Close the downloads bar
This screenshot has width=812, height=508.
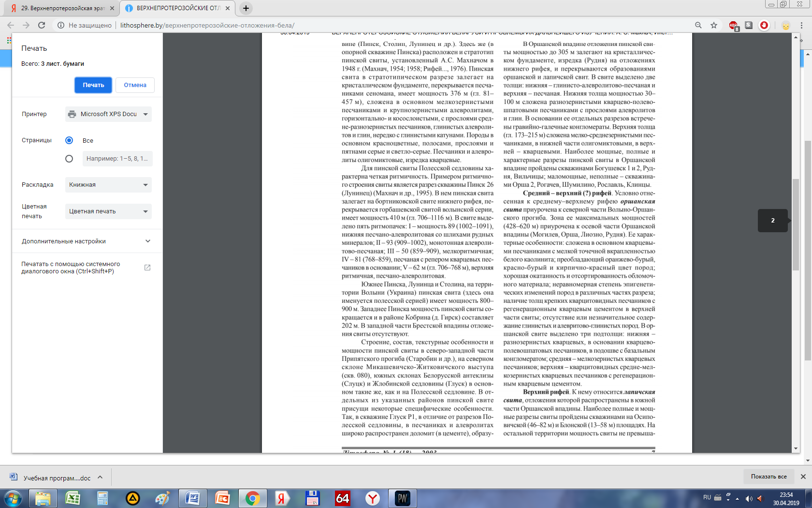click(x=803, y=477)
